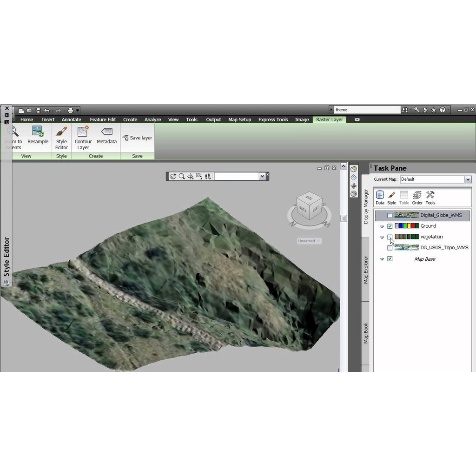The width and height of the screenshot is (476, 476).
Task: Click the top cube-with-sun icon in vertical strip
Action: coord(354,169)
